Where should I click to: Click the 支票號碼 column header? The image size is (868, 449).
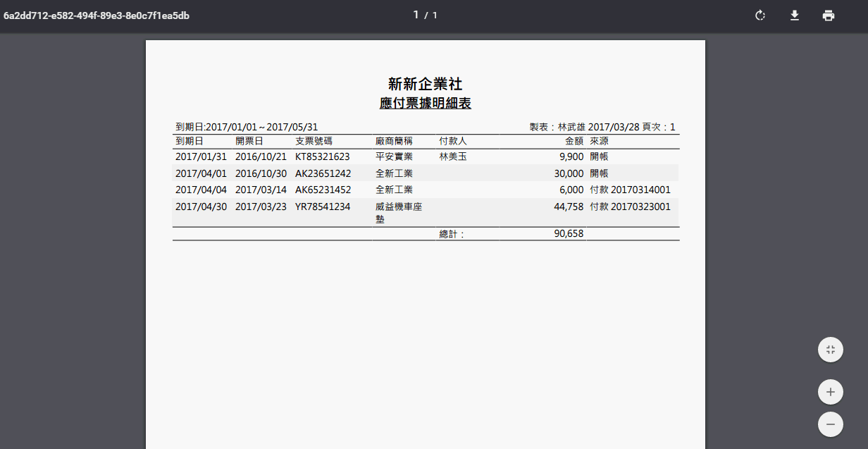(314, 141)
